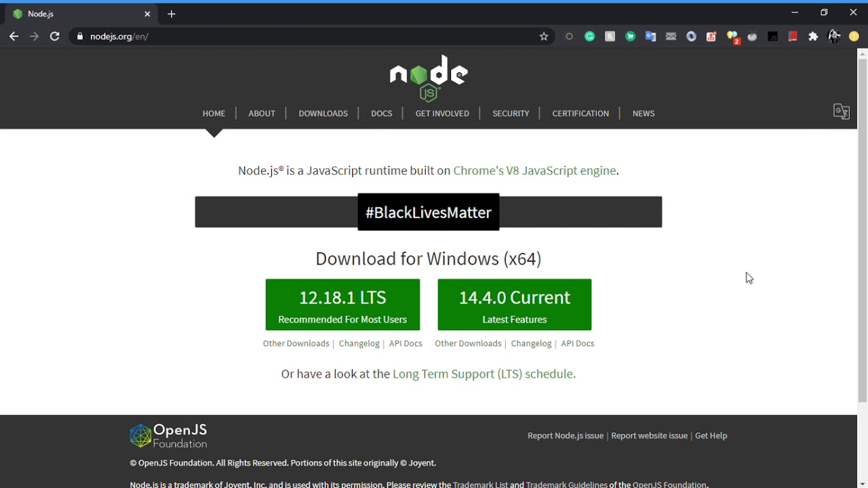This screenshot has height=488, width=868.
Task: Open the red book extension icon
Action: (x=793, y=37)
